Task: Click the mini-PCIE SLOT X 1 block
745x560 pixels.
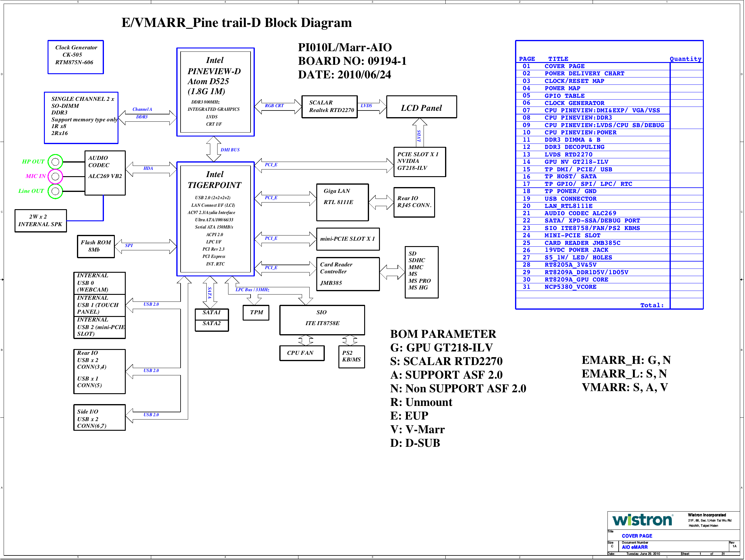Action: click(x=348, y=239)
